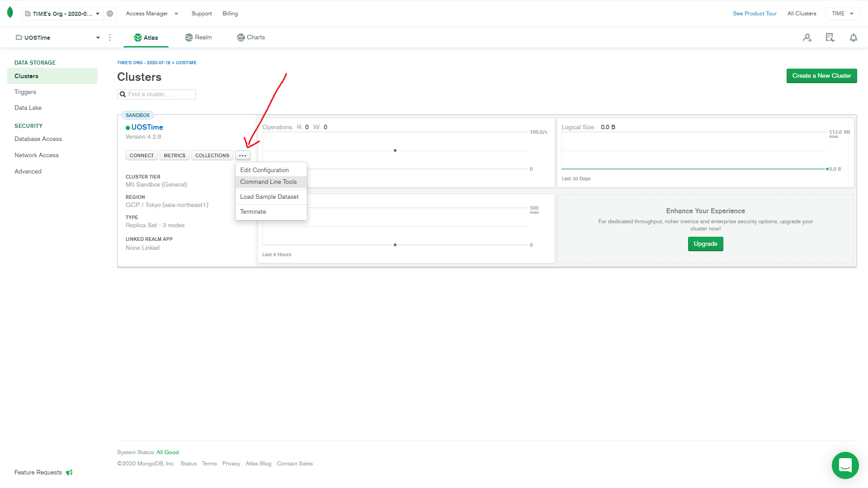Viewport: 868px width, 488px height.
Task: Click the invite user icon
Action: pos(807,38)
